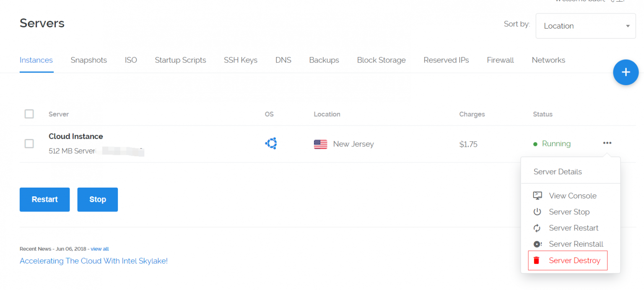
Task: Click the Server Reinstall disc icon
Action: [537, 244]
